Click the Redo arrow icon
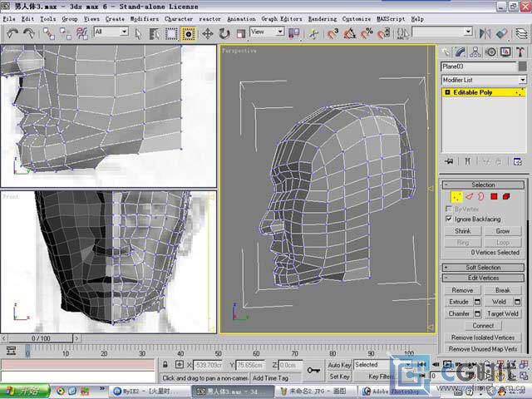The image size is (532, 399). click(x=29, y=33)
